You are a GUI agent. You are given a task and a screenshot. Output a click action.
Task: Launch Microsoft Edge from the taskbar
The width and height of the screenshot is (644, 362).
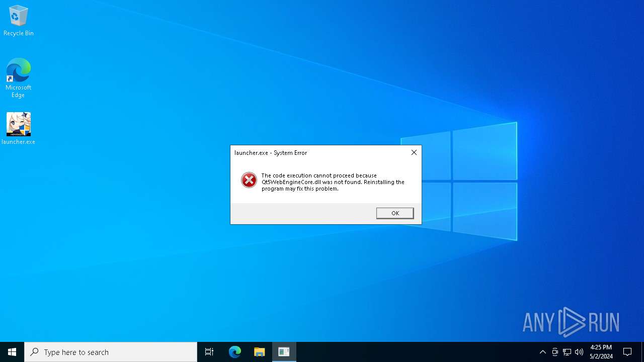coord(235,352)
